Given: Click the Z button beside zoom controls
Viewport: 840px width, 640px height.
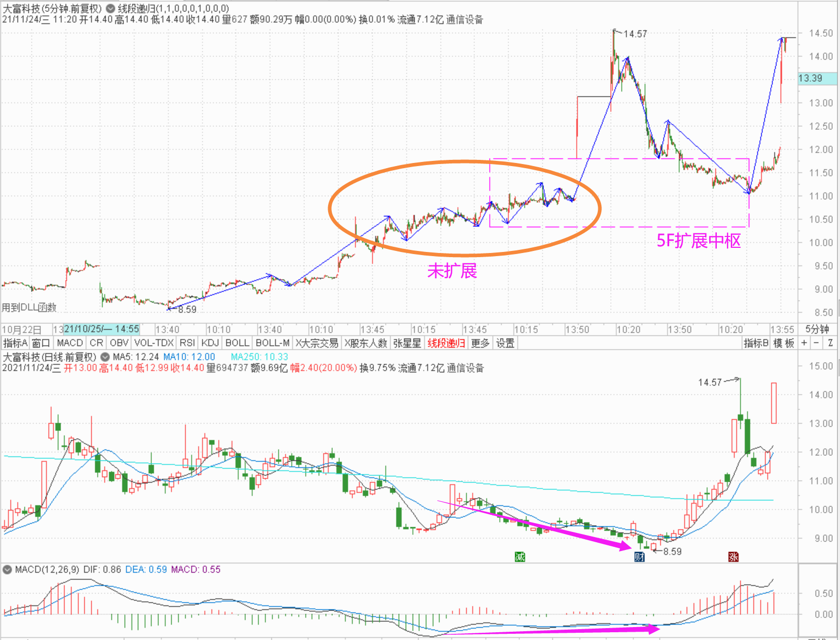Looking at the screenshot, I should tap(830, 343).
